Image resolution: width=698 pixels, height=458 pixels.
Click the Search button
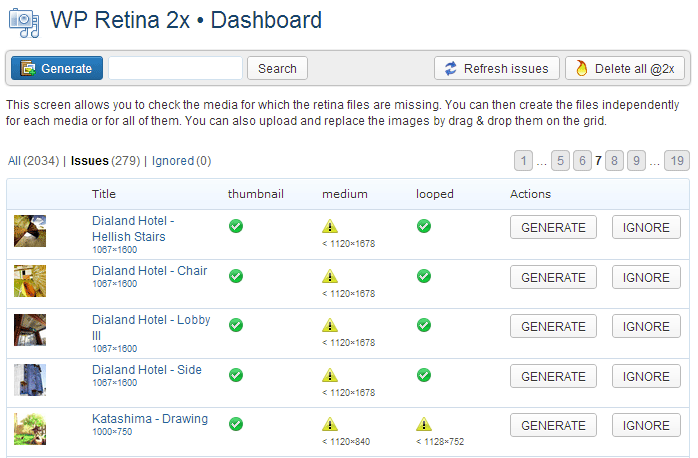point(277,68)
